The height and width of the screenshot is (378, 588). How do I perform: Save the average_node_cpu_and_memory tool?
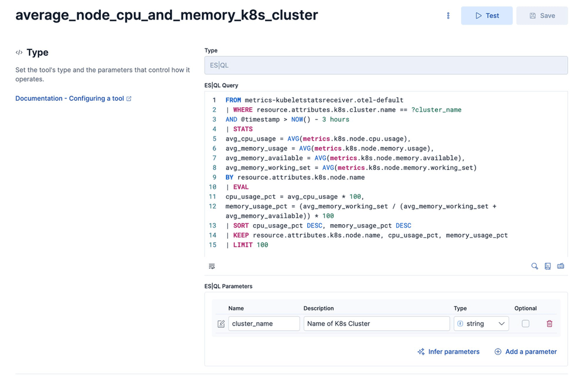coord(541,16)
